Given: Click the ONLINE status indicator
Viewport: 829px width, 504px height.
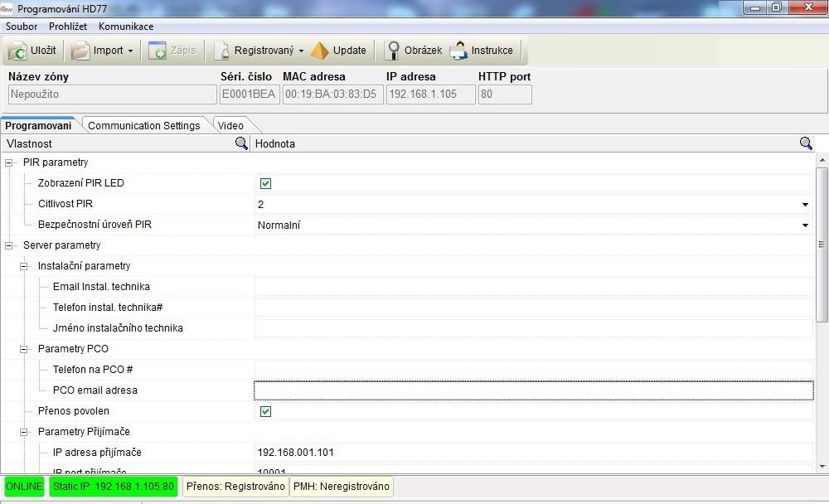Looking at the screenshot, I should click(x=24, y=487).
